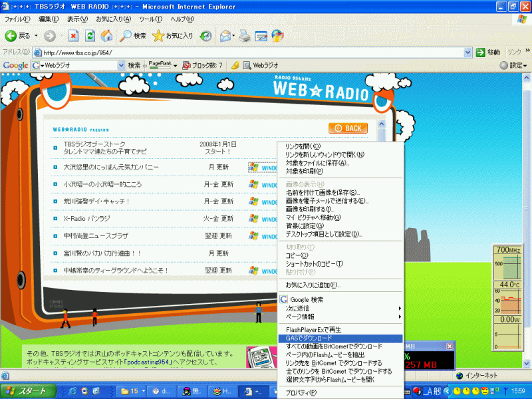Click the green Back arrow in IE toolbar

(x=11, y=36)
